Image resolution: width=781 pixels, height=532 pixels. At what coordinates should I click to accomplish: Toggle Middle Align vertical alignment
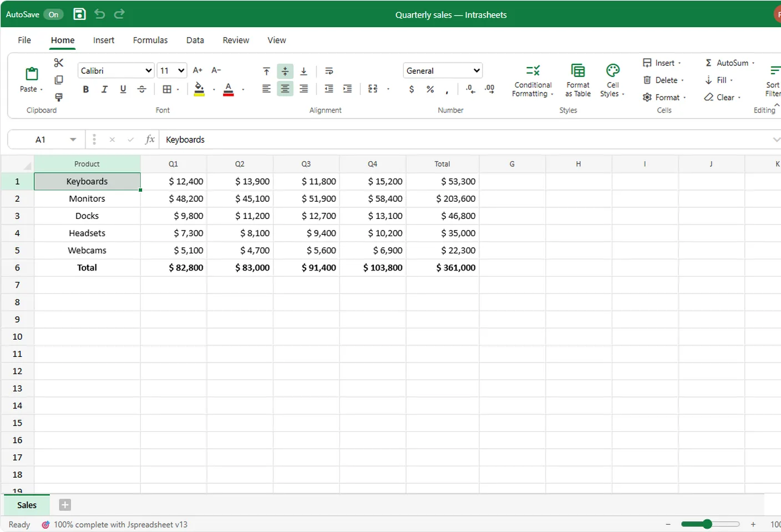click(x=285, y=71)
